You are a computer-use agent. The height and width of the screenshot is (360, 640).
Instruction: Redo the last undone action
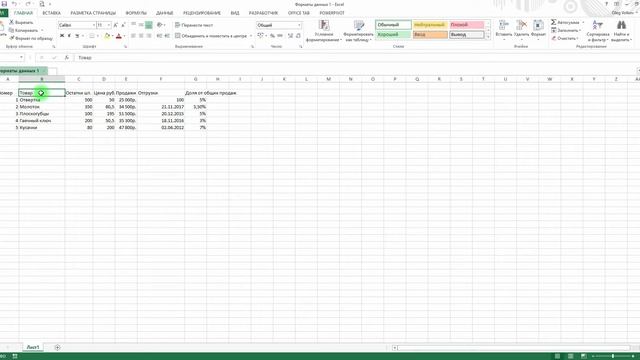[28, 4]
